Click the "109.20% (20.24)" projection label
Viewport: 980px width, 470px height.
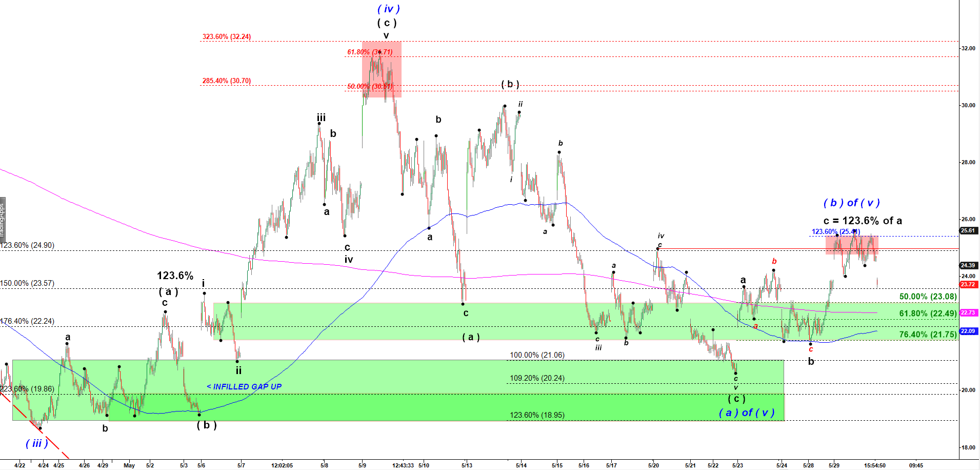point(537,378)
